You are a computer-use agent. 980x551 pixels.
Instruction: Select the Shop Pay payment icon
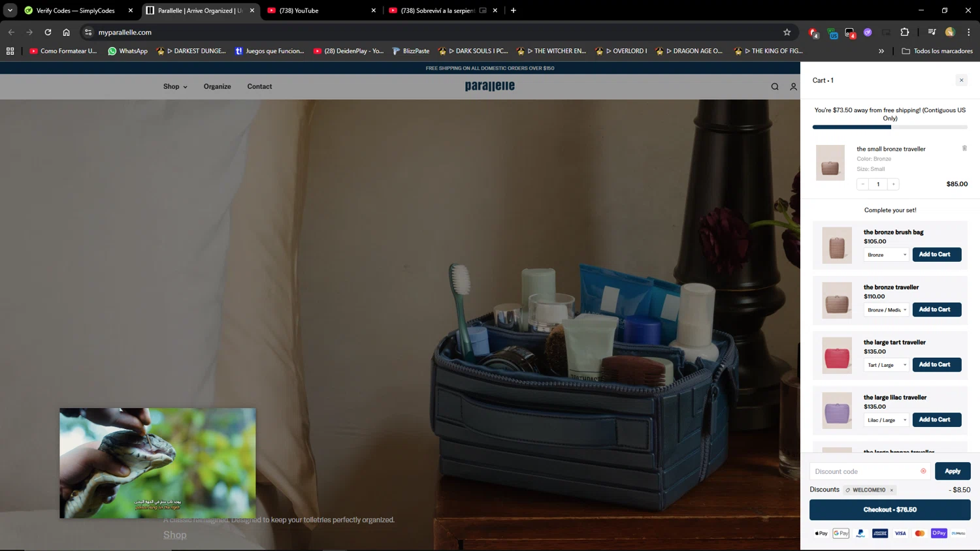(939, 533)
